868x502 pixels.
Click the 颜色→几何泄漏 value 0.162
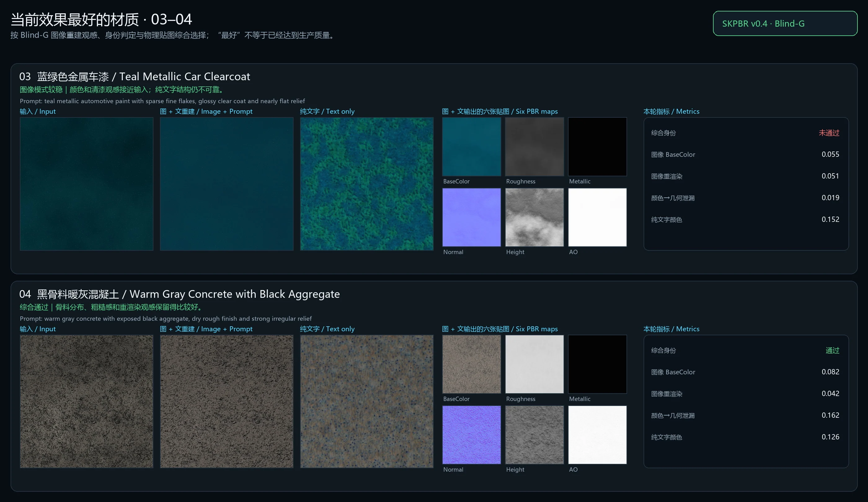(x=830, y=415)
